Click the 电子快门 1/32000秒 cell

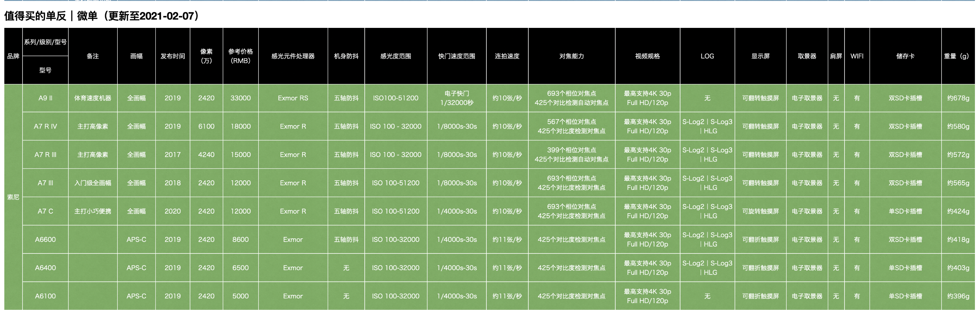[x=457, y=98]
